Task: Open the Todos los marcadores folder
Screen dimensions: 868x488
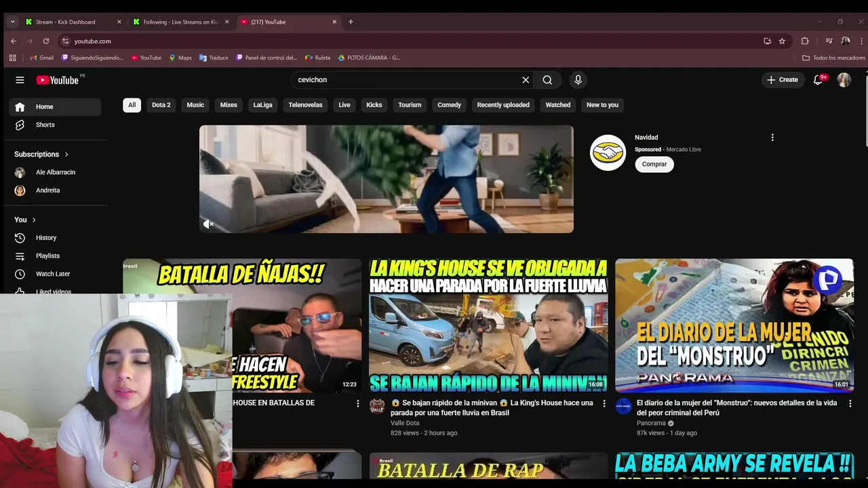Action: [833, 58]
